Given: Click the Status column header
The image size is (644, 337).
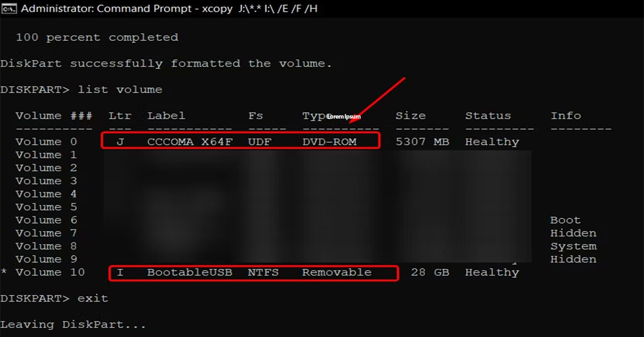Looking at the screenshot, I should click(x=487, y=115).
